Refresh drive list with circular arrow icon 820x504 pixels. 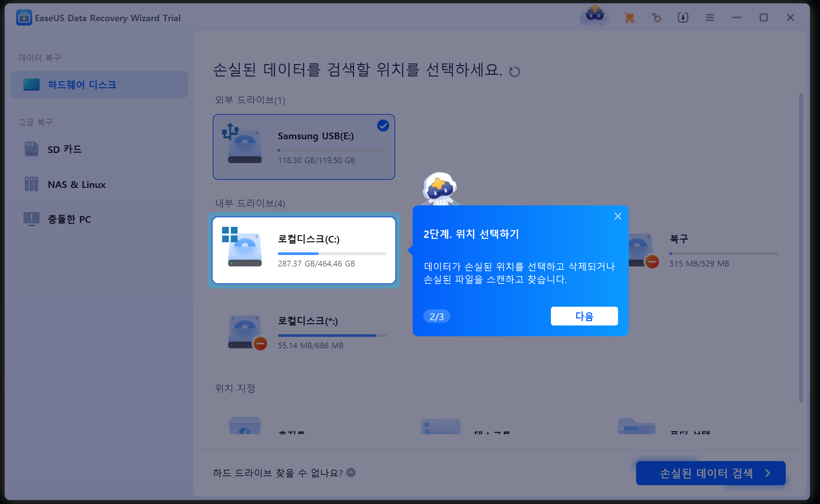(514, 72)
